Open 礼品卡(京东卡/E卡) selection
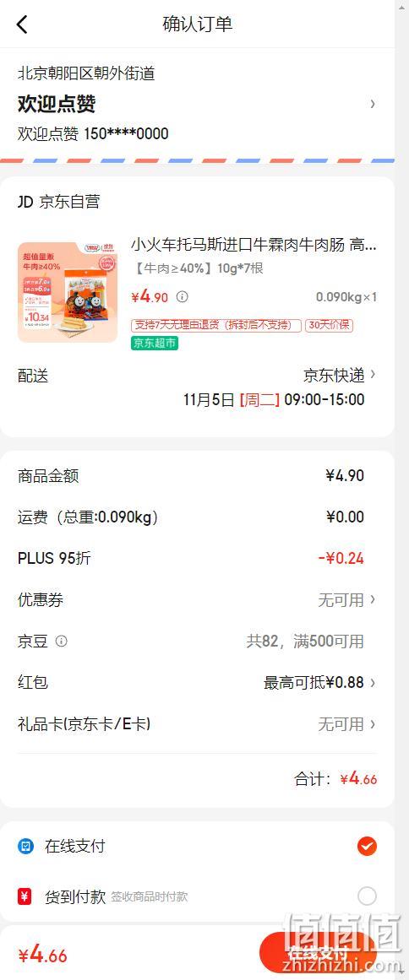 coord(197,724)
